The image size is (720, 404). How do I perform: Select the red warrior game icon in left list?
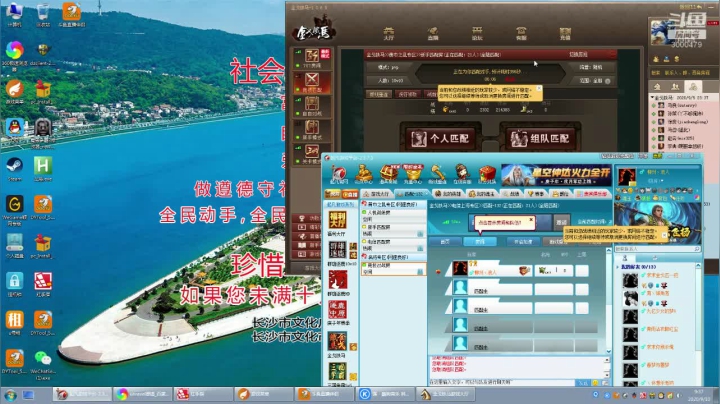pos(337,282)
